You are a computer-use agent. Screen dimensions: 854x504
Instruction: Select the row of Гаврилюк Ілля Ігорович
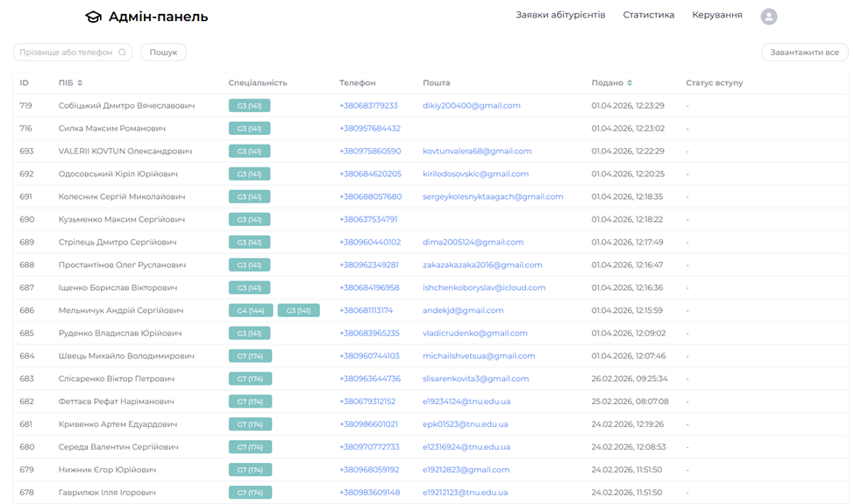(x=107, y=493)
